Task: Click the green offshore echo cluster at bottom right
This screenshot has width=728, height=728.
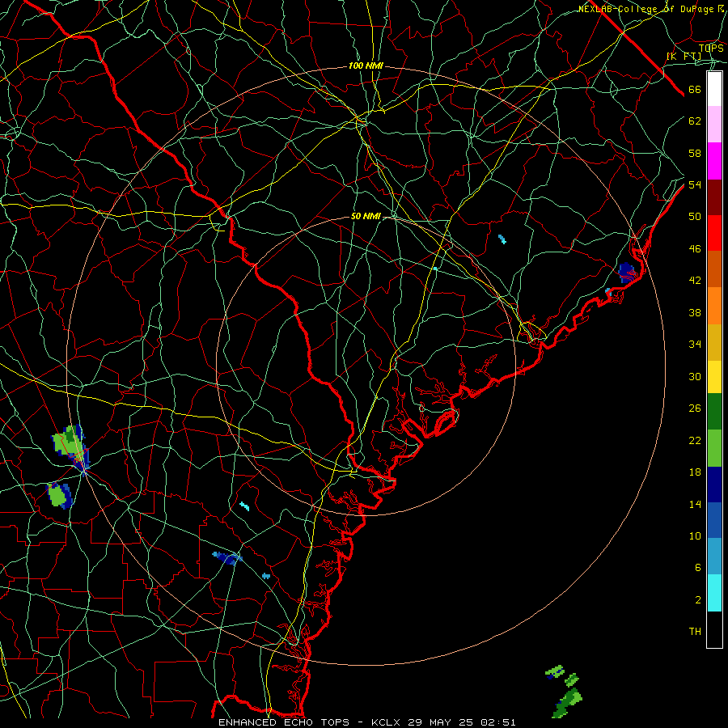Action: point(565,691)
